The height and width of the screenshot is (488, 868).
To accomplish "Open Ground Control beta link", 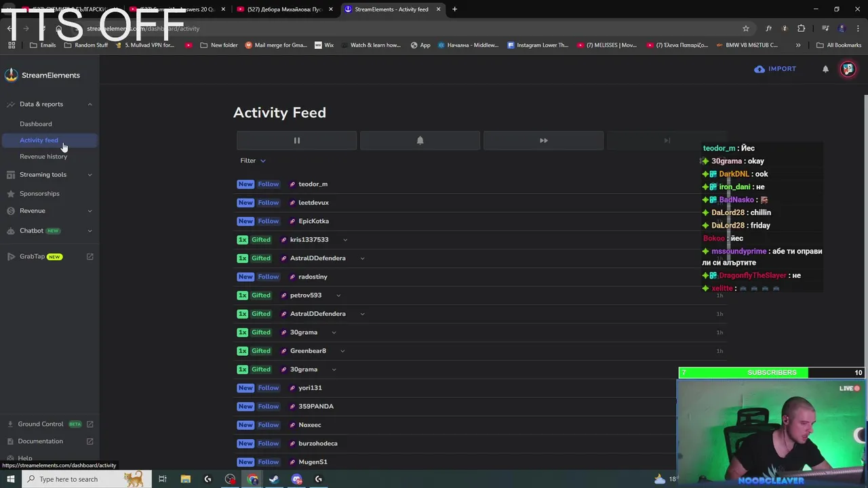I will point(41,424).
